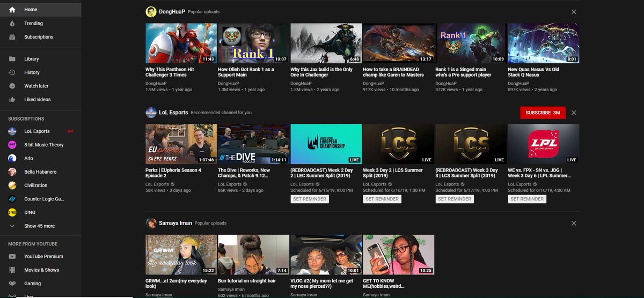Screen dimensions: 644x298
Task: Select Watch later in the sidebar menu
Action: tap(40, 86)
